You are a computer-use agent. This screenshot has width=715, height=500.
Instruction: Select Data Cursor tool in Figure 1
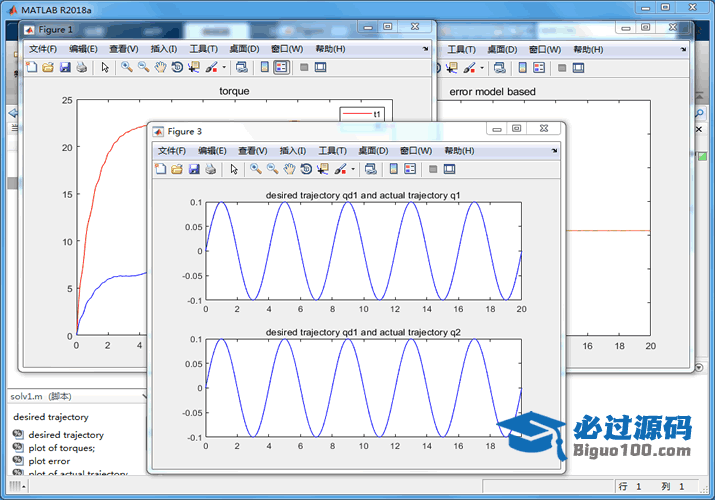tap(194, 67)
